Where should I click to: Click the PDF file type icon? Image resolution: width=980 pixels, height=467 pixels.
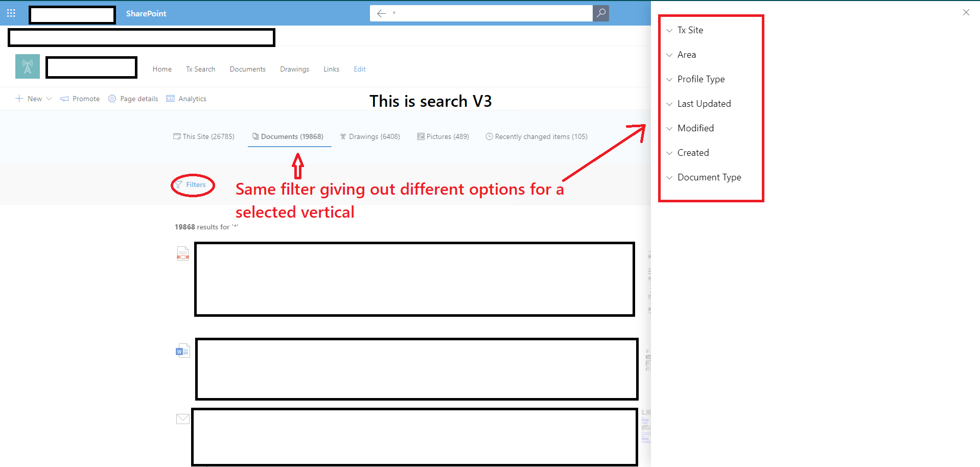182,253
